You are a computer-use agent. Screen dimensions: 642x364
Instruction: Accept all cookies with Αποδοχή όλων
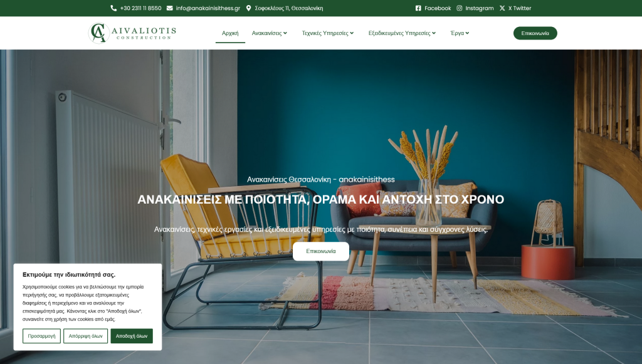(x=132, y=336)
